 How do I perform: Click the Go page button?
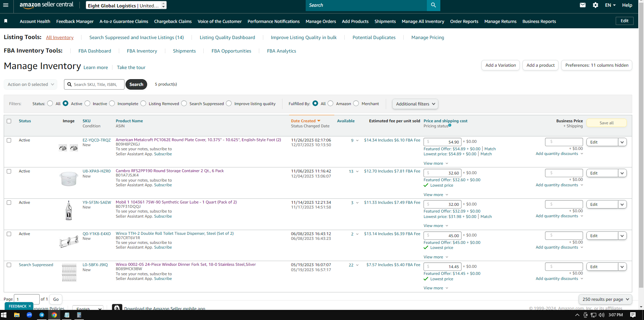[x=56, y=299]
